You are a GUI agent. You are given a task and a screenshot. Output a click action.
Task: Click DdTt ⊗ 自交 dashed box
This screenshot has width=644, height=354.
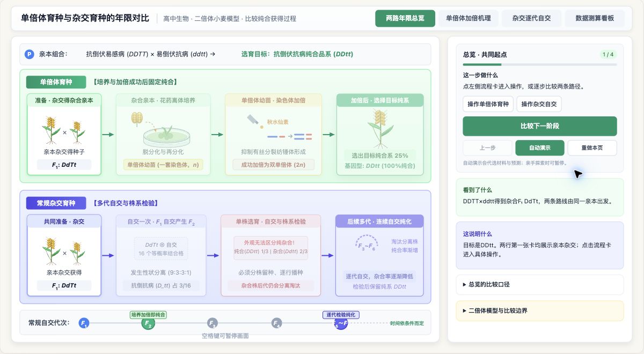(x=161, y=249)
